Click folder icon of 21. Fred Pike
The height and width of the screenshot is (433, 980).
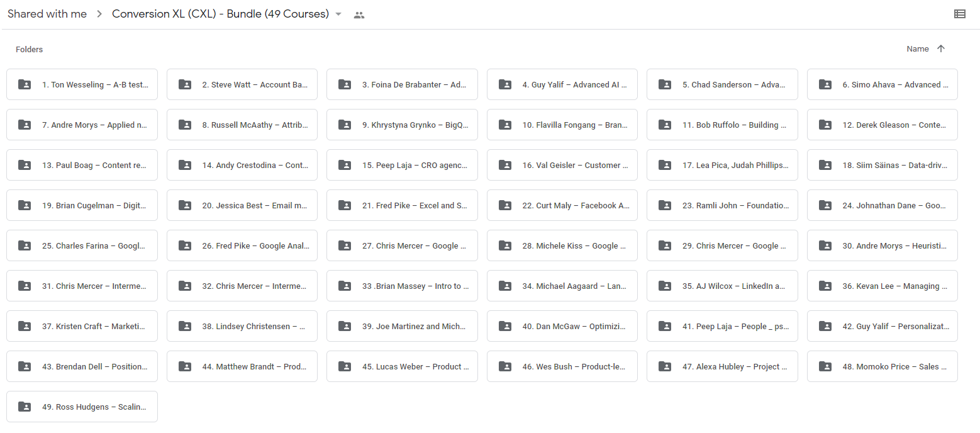(345, 205)
